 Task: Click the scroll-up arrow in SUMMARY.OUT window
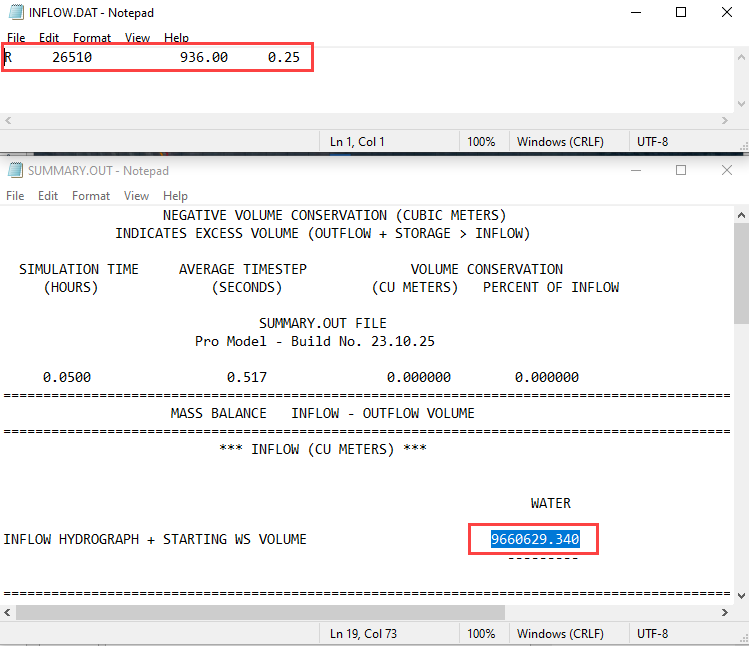(x=740, y=214)
